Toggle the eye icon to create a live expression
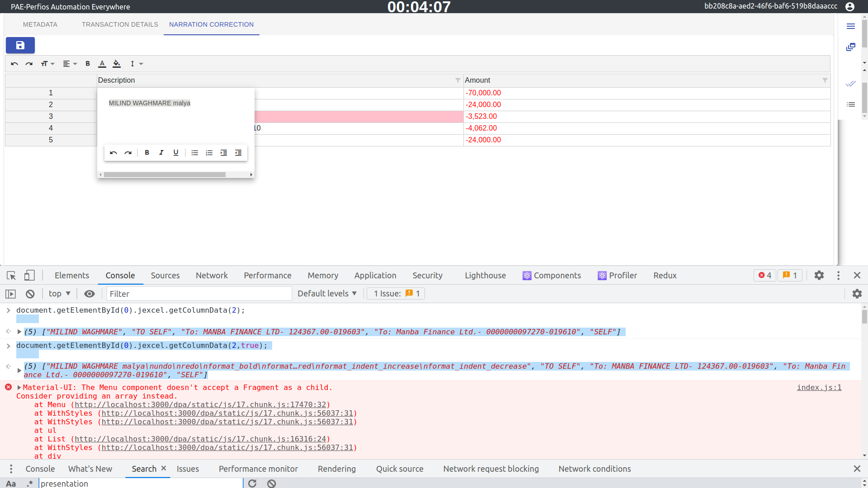The height and width of the screenshot is (488, 868). (x=89, y=294)
